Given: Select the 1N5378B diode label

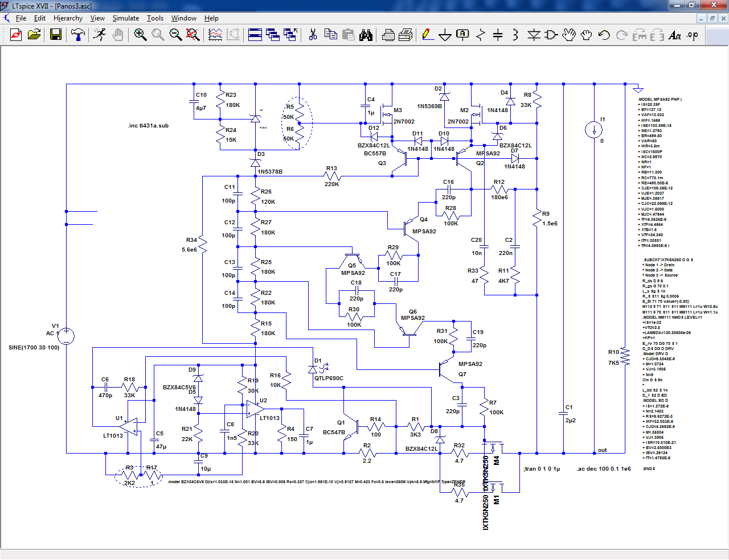Looking at the screenshot, I should pyautogui.click(x=270, y=171).
